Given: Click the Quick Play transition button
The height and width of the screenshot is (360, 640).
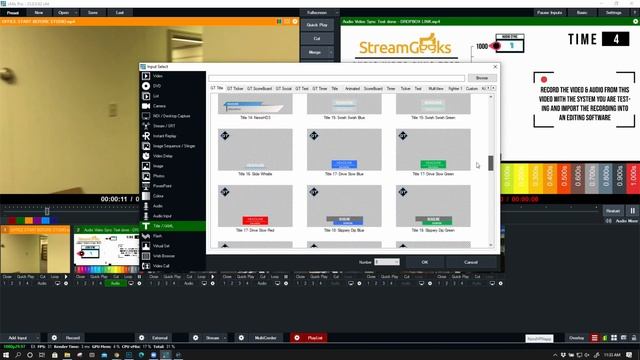Looking at the screenshot, I should pyautogui.click(x=317, y=25).
